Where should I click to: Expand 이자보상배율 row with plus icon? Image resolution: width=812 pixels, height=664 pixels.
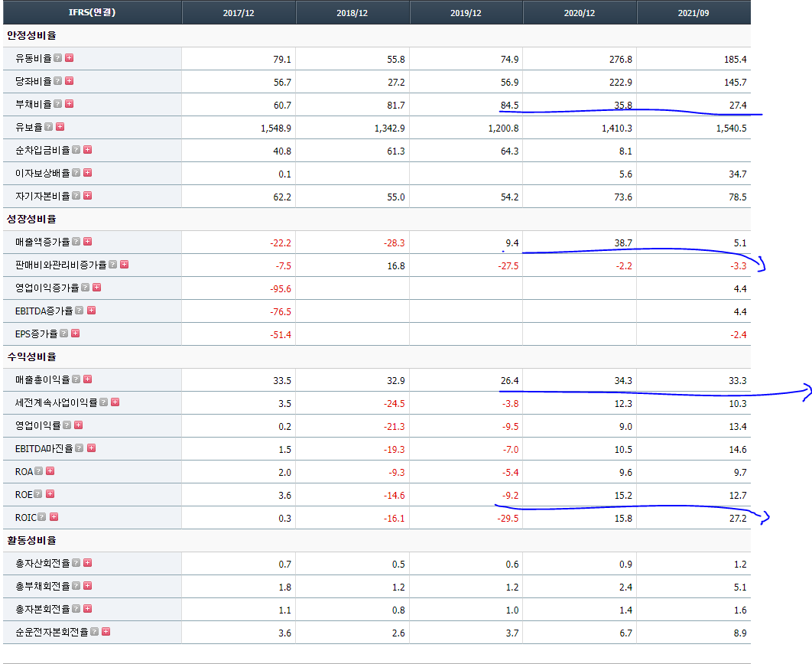[87, 172]
